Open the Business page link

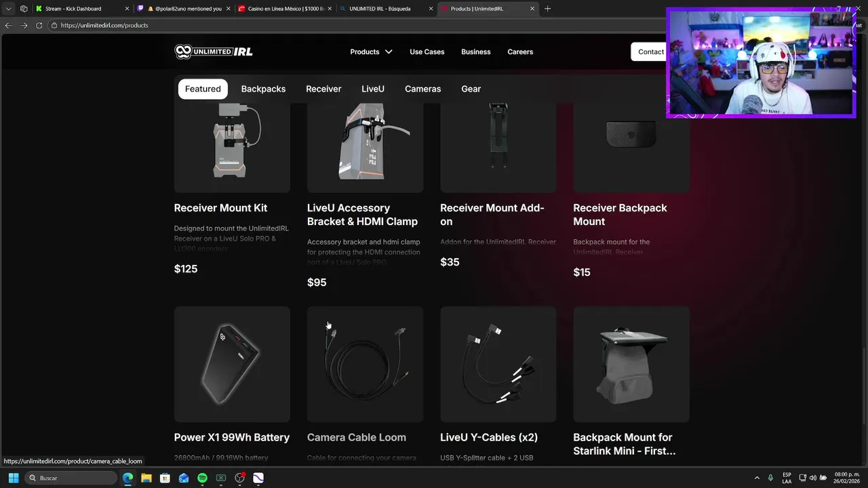pyautogui.click(x=476, y=52)
